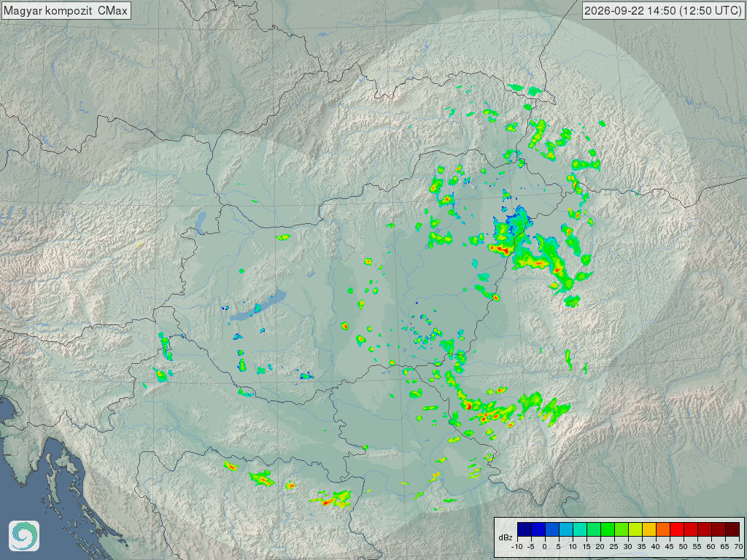
Task: Click the met service swirl logo icon
Action: point(24,536)
